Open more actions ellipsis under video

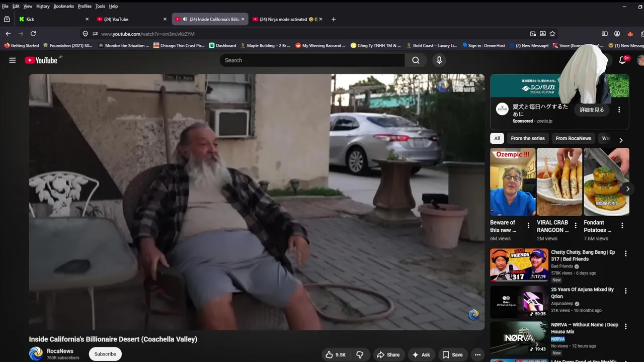click(477, 354)
